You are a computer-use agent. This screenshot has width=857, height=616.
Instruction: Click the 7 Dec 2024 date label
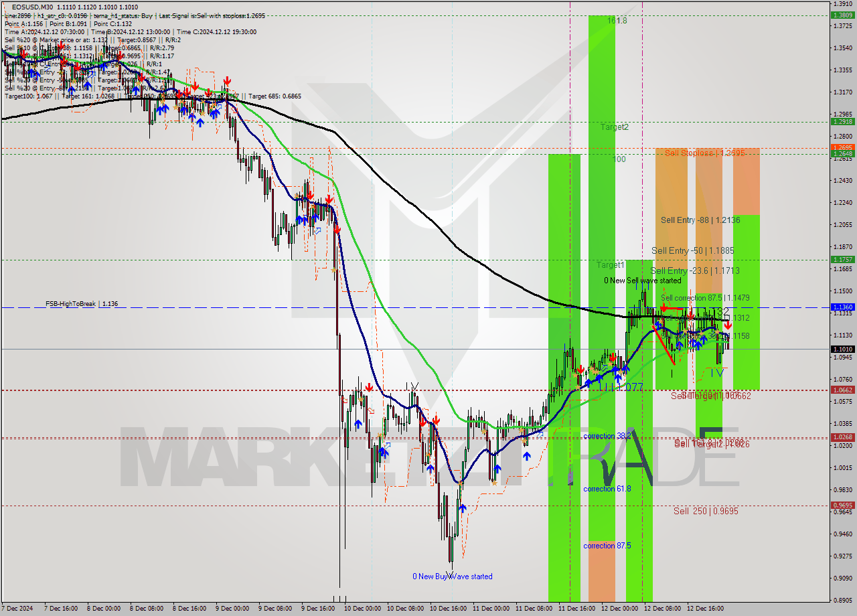pos(17,609)
